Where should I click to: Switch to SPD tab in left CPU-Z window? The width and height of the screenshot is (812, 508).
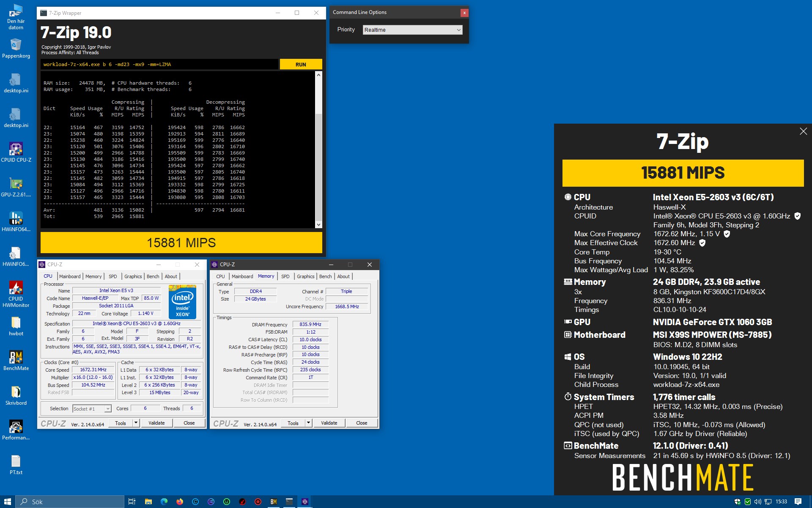click(x=113, y=276)
